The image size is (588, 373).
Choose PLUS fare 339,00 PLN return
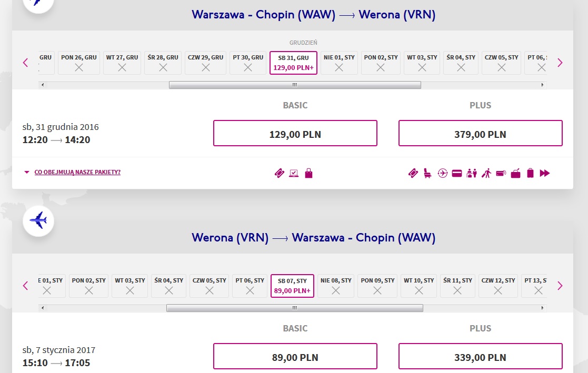click(x=481, y=356)
